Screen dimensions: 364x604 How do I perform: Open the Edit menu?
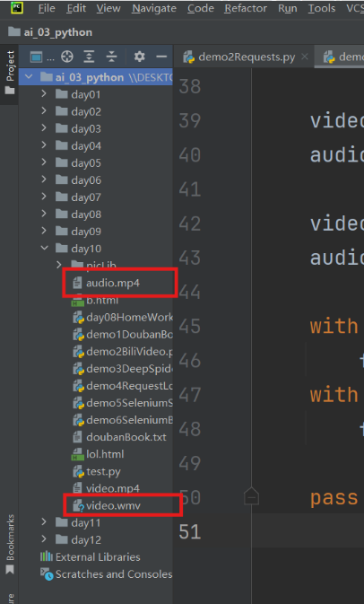point(76,8)
